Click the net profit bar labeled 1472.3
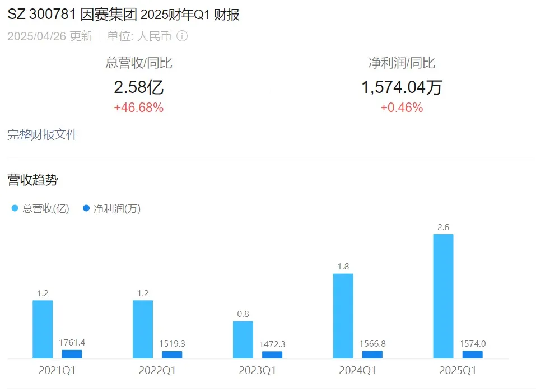536x392 pixels. coord(272,354)
